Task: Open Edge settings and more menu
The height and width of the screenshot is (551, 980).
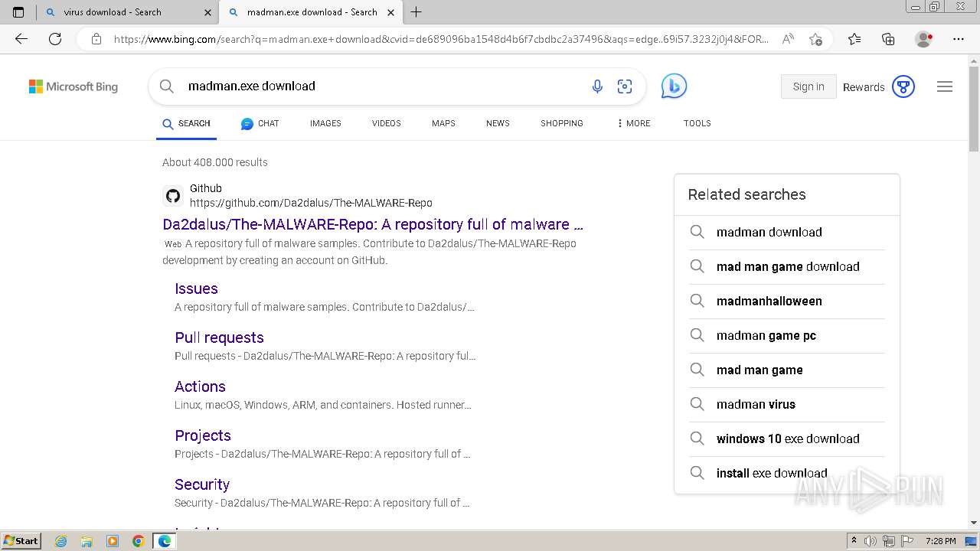Action: [x=959, y=39]
